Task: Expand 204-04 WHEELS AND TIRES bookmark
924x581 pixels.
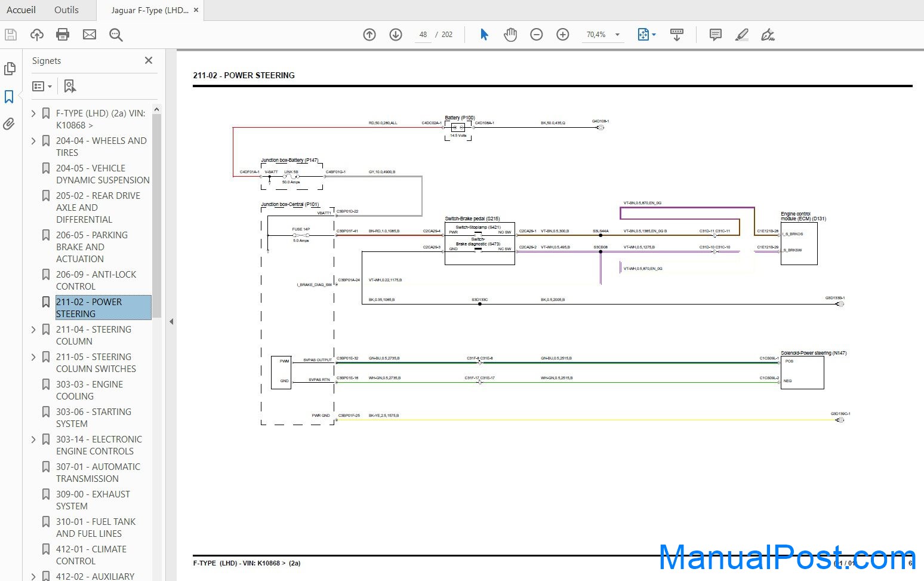Action: (33, 140)
